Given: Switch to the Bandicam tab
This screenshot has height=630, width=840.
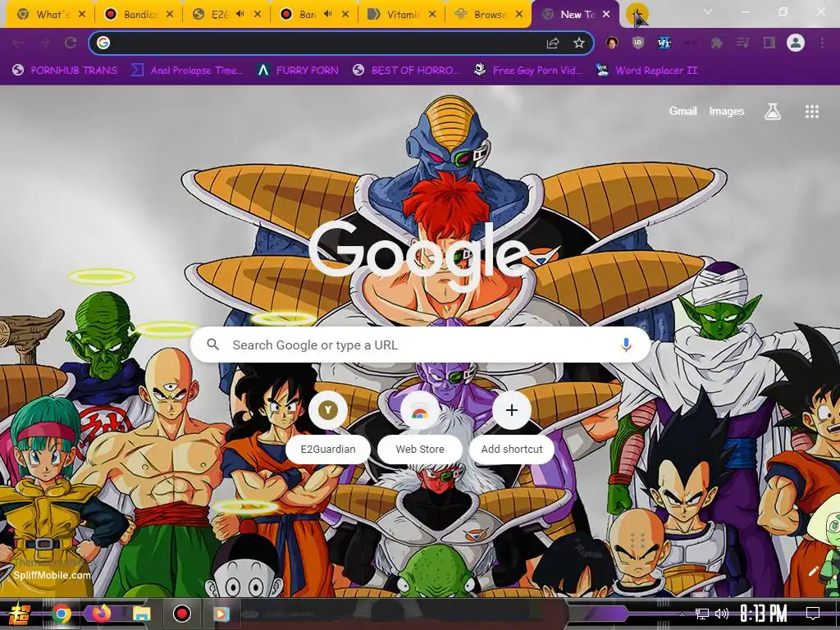Looking at the screenshot, I should pyautogui.click(x=139, y=15).
